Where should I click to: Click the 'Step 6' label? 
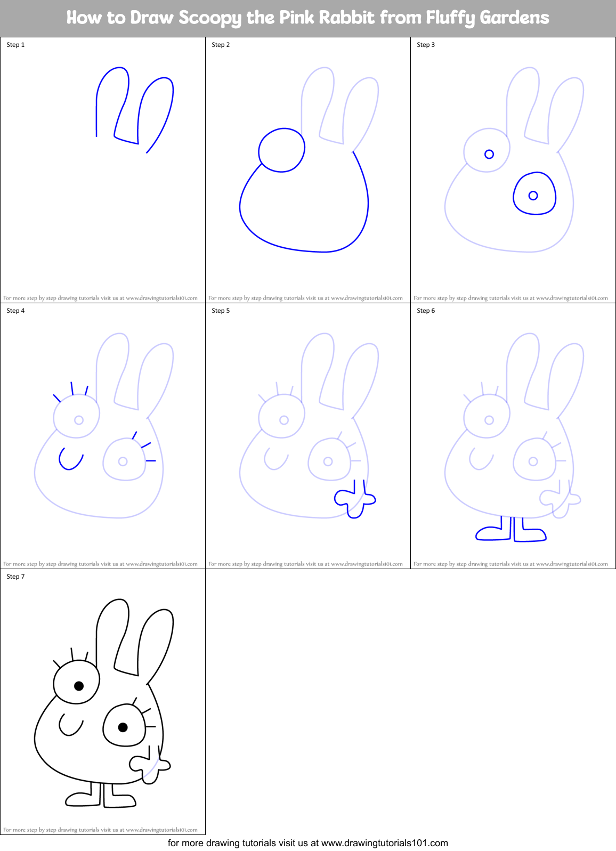(426, 311)
